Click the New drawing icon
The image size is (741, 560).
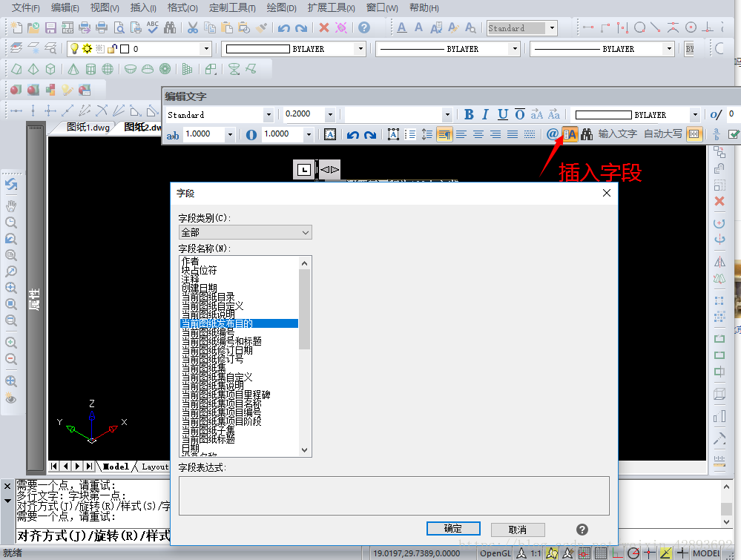pyautogui.click(x=16, y=28)
